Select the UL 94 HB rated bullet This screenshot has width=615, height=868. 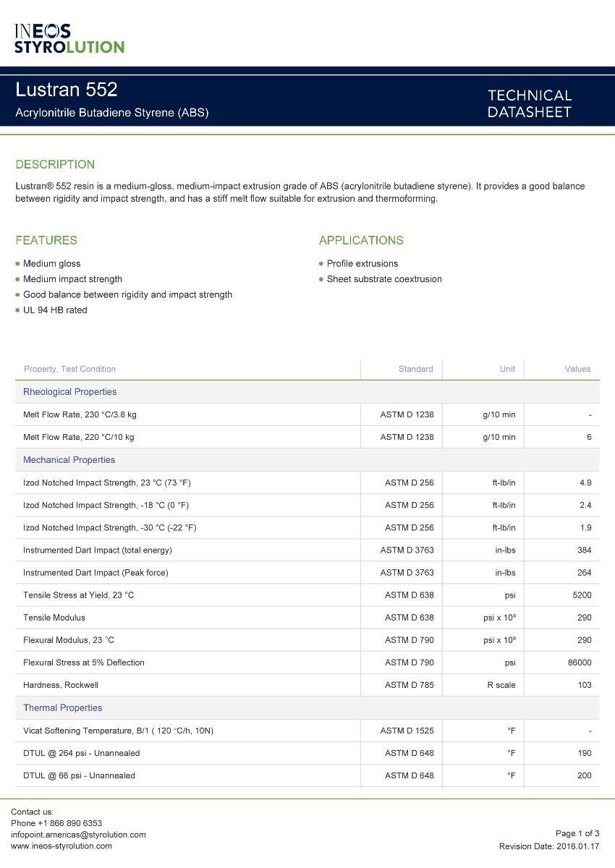(55, 310)
